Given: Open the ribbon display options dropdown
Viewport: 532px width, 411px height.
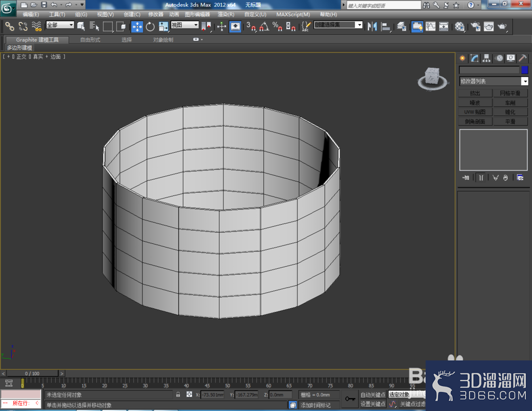Looking at the screenshot, I should point(197,39).
